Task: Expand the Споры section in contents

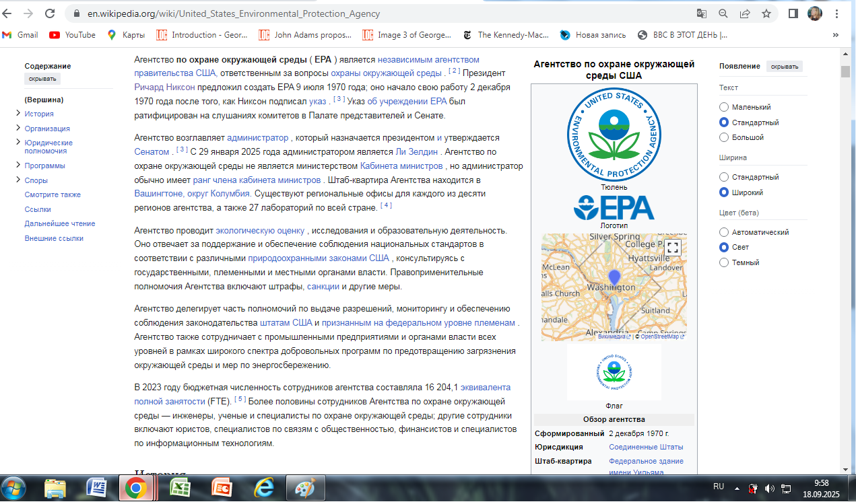Action: coord(18,180)
